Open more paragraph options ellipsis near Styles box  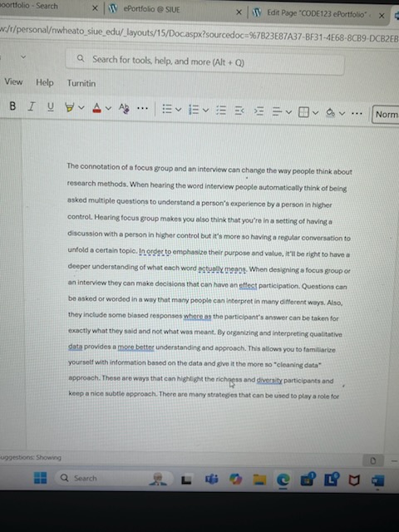[357, 113]
